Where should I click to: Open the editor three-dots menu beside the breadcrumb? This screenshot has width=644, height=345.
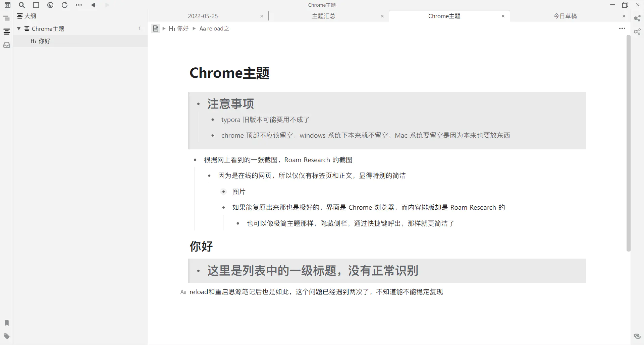click(622, 28)
